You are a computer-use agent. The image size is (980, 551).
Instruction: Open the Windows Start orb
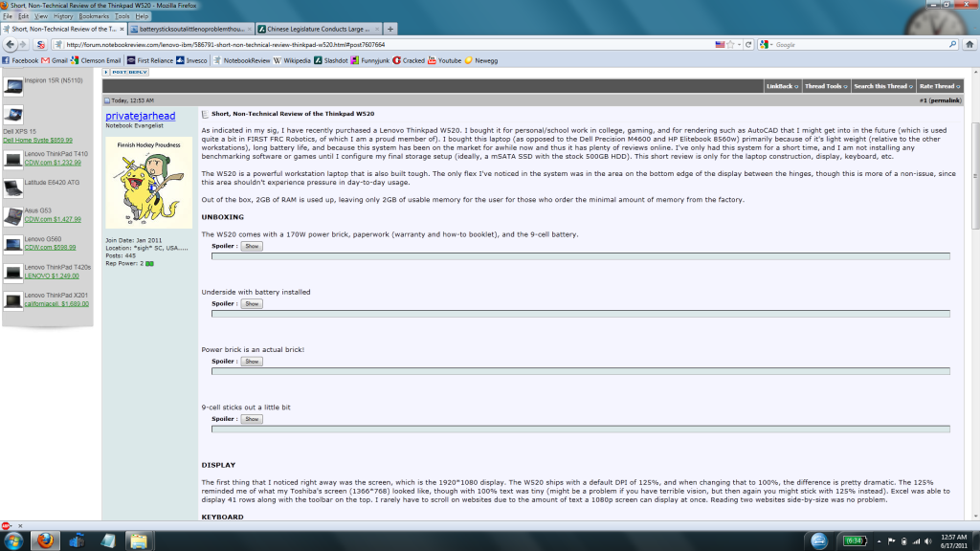tap(13, 540)
